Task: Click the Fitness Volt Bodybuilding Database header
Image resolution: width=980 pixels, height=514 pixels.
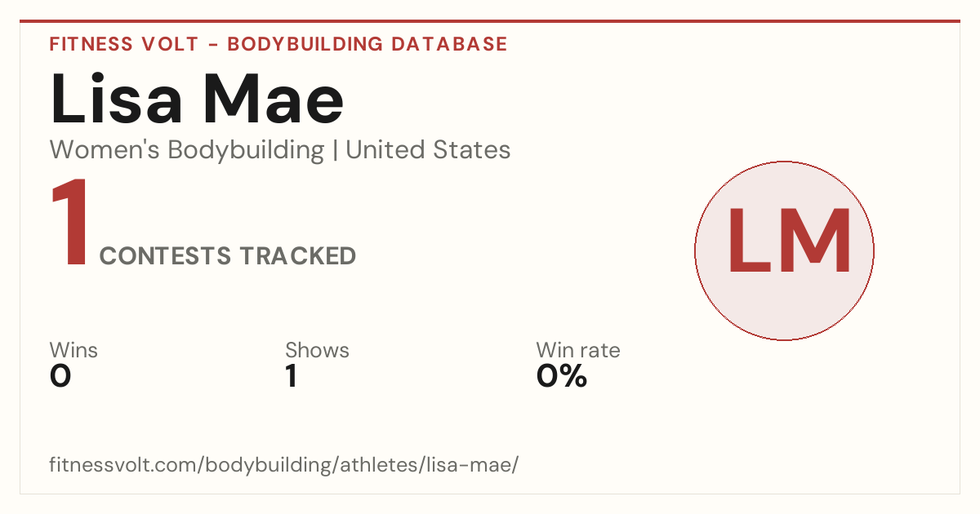Action: tap(278, 44)
